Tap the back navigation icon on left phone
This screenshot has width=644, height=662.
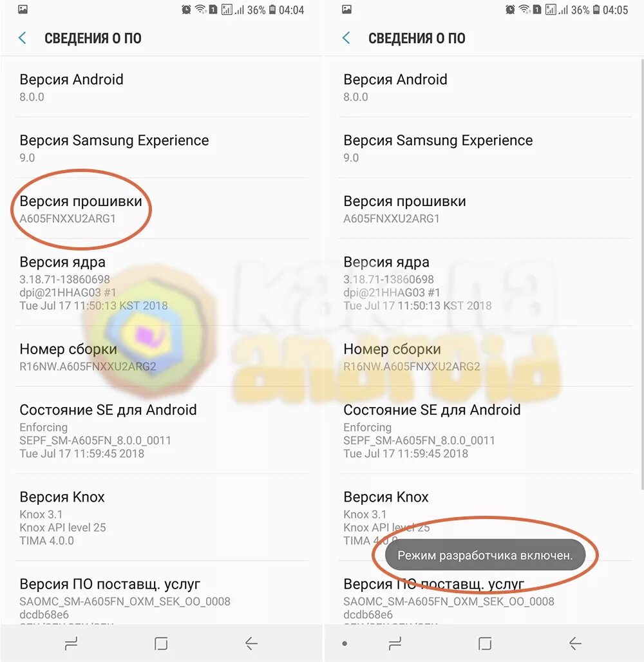(x=251, y=643)
